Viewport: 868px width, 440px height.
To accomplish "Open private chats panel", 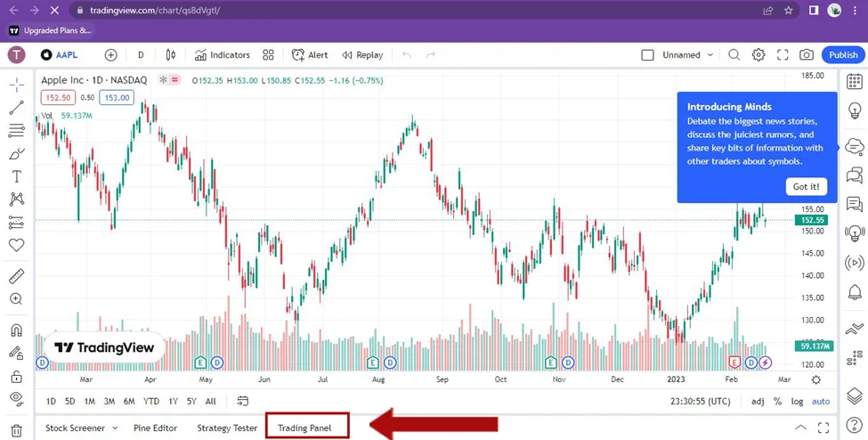I will coord(855,205).
